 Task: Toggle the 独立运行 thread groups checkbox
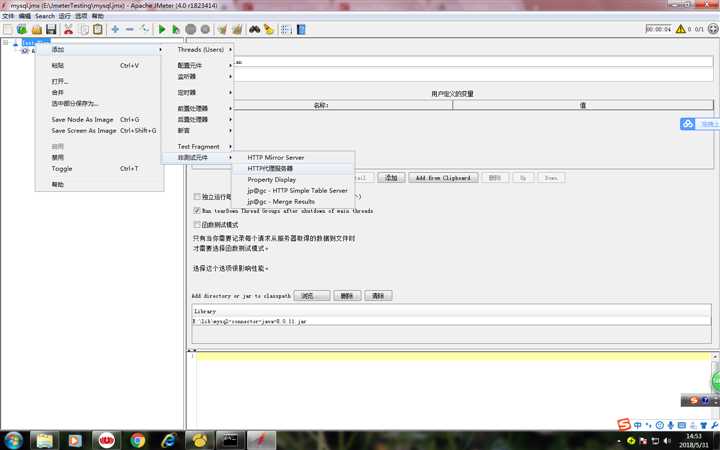197,197
